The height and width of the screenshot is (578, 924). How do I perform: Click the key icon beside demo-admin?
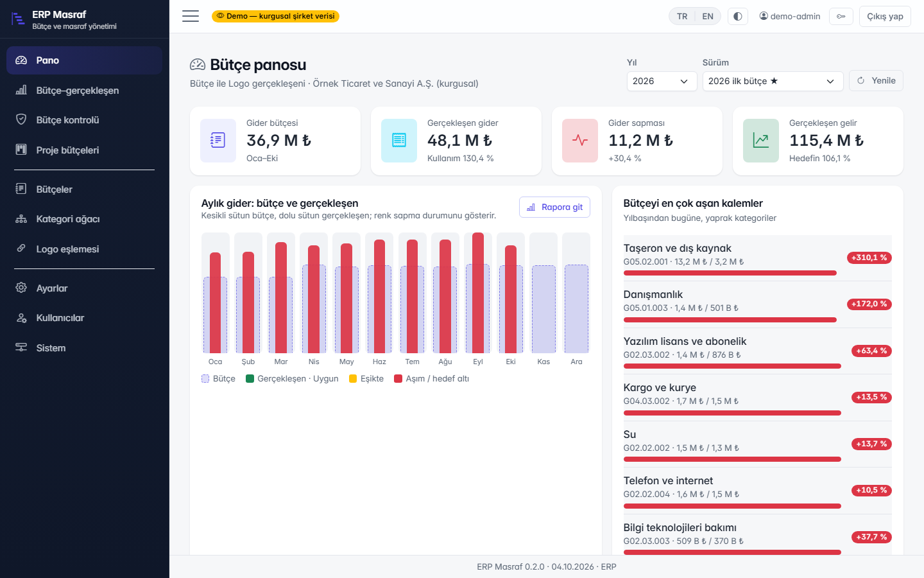point(841,16)
